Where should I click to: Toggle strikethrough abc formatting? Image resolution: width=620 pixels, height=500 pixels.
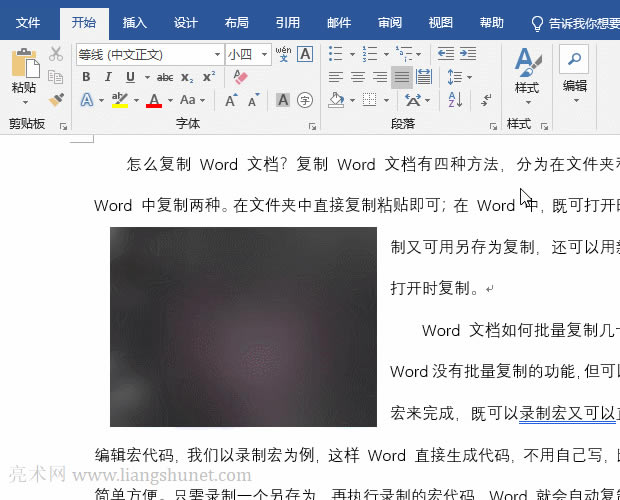coord(165,77)
